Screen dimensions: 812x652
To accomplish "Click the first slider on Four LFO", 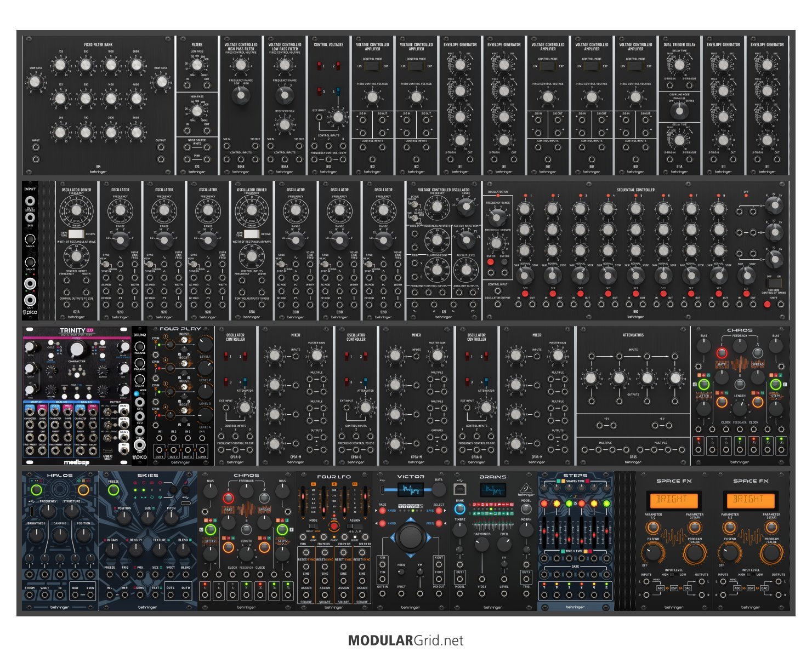I will [304, 500].
